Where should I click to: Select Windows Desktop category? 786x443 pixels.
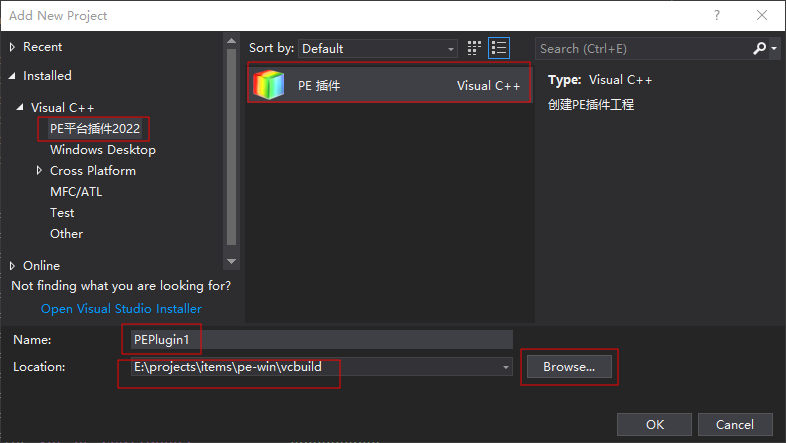point(103,150)
